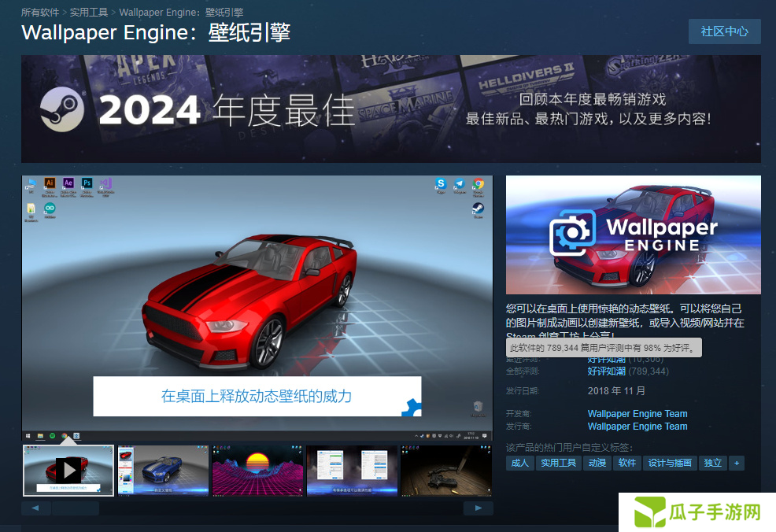Viewport: 776px width, 532px height.
Task: Play the trailer video thumbnail with play icon
Action: coord(68,470)
